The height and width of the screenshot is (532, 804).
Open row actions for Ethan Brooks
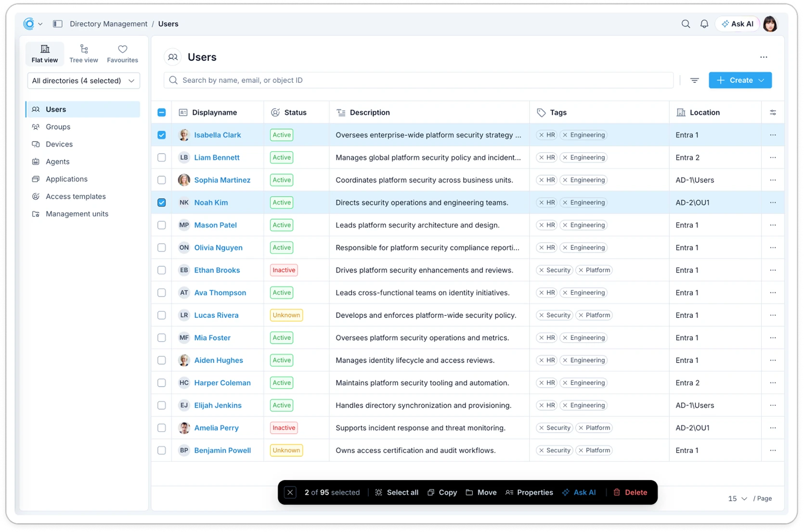773,270
